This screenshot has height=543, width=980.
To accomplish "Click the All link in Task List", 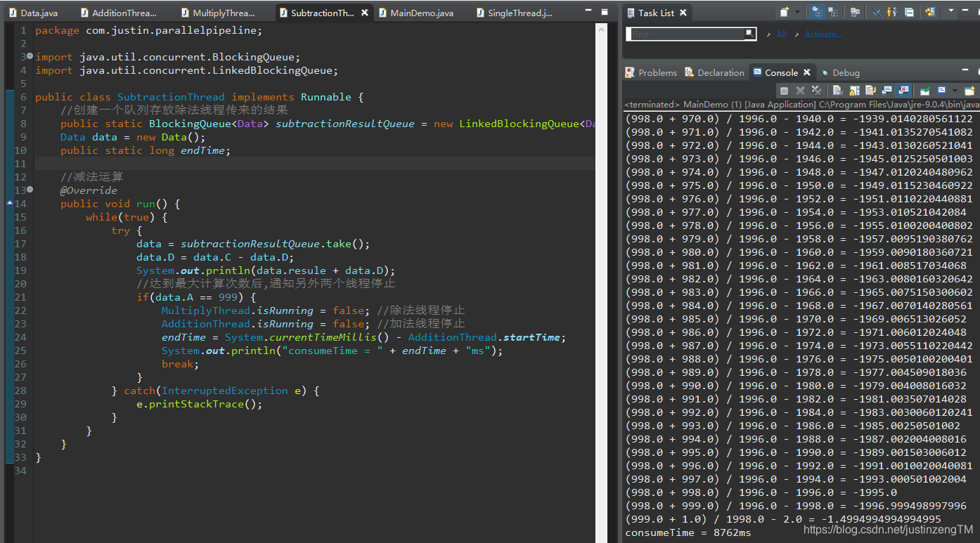I will click(x=781, y=34).
